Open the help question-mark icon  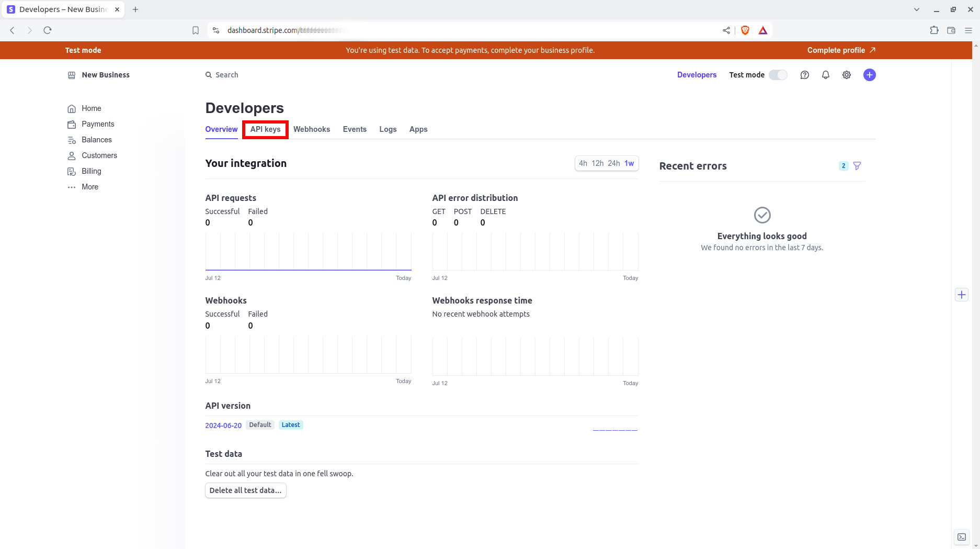point(804,75)
